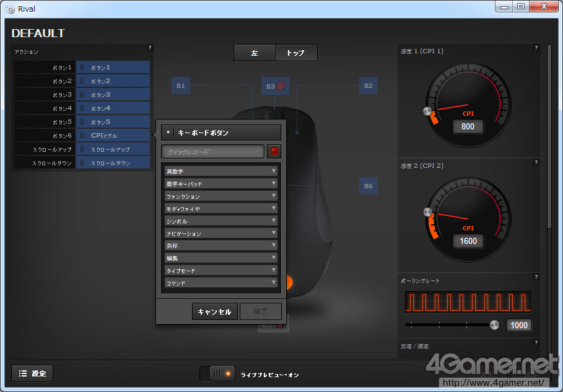Click mouse icon in ボタン1 action row
Viewport: 563px width, 392px height.
[82, 67]
